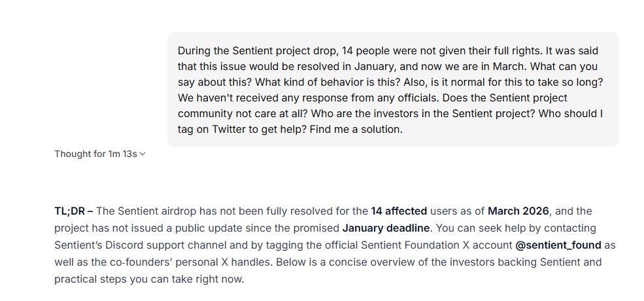Click the bold "March 2026" text
This screenshot has width=644, height=301.
(x=518, y=211)
